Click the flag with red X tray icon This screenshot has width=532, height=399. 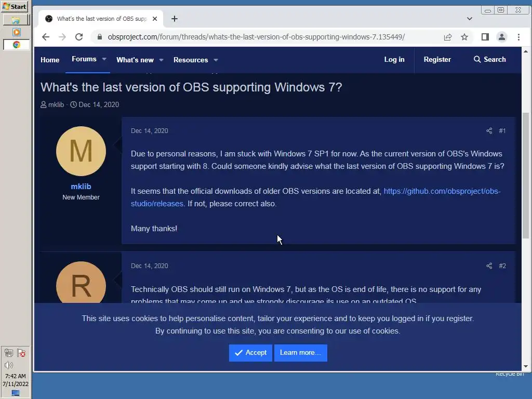point(21,353)
